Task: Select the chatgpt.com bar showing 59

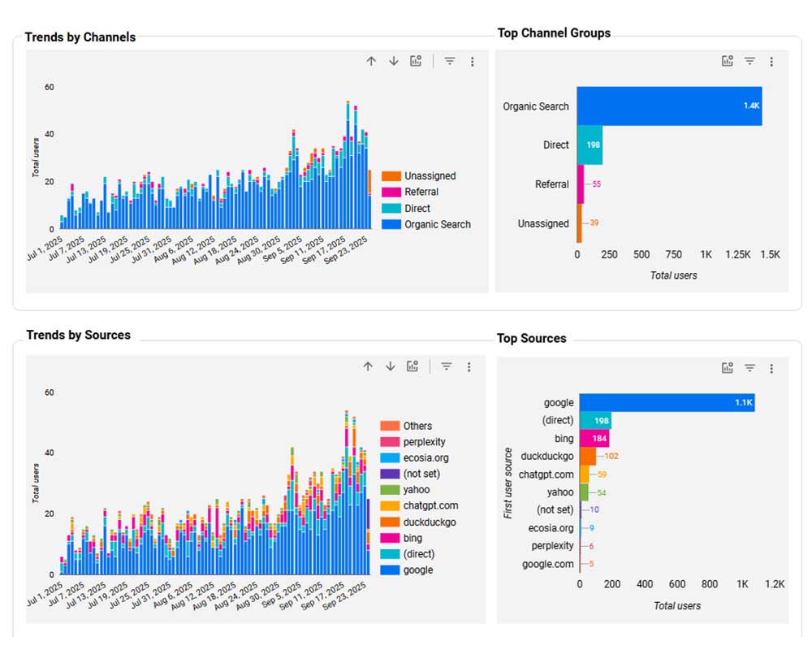Action: click(x=584, y=474)
